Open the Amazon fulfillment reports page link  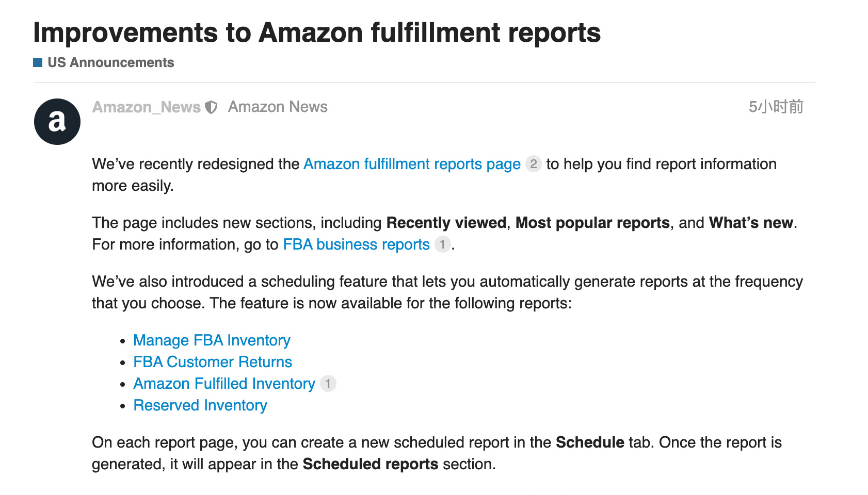pos(412,164)
